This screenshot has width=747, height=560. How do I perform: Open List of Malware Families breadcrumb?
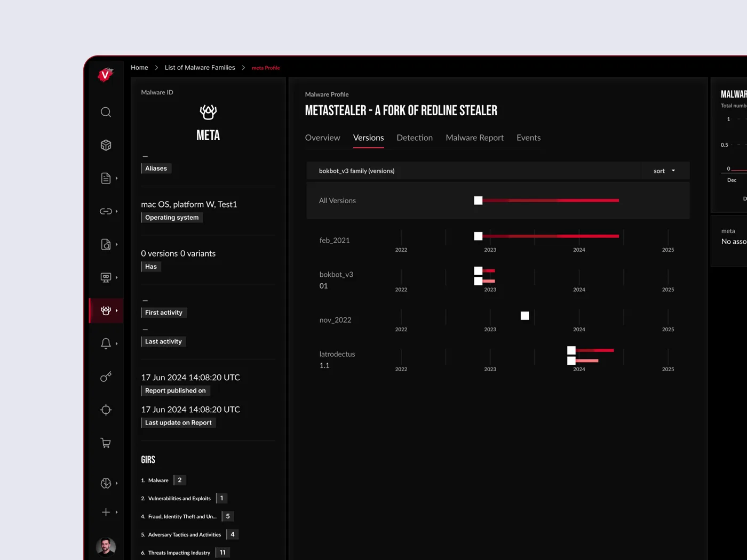pyautogui.click(x=200, y=68)
